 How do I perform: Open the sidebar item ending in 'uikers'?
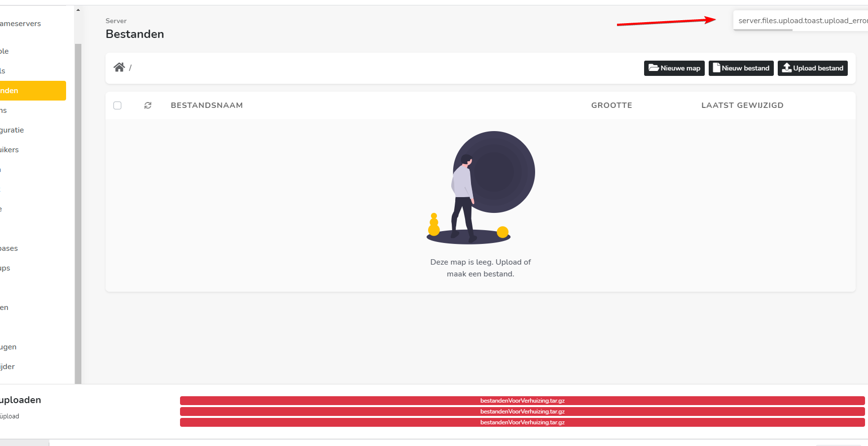tap(10, 150)
